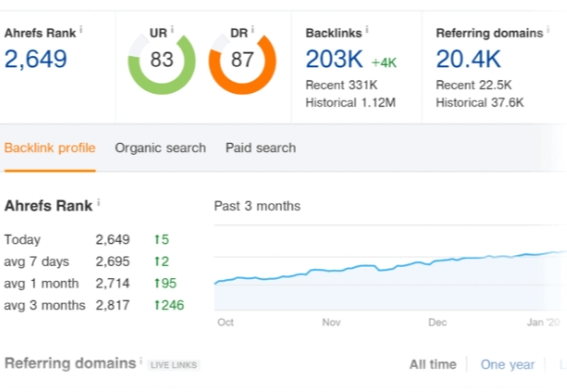Click the info icon next to UR
The image size is (567, 392).
[x=172, y=29]
